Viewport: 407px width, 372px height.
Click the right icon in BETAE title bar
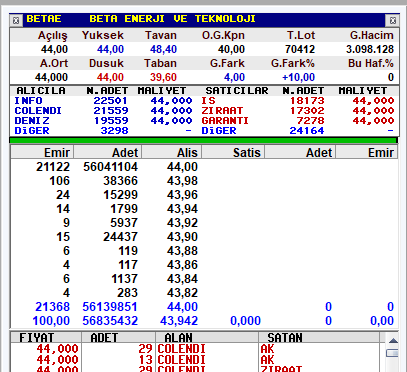click(393, 21)
